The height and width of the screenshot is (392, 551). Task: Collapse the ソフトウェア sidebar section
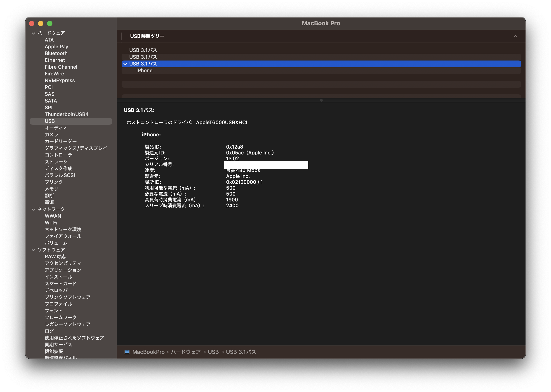tap(34, 250)
